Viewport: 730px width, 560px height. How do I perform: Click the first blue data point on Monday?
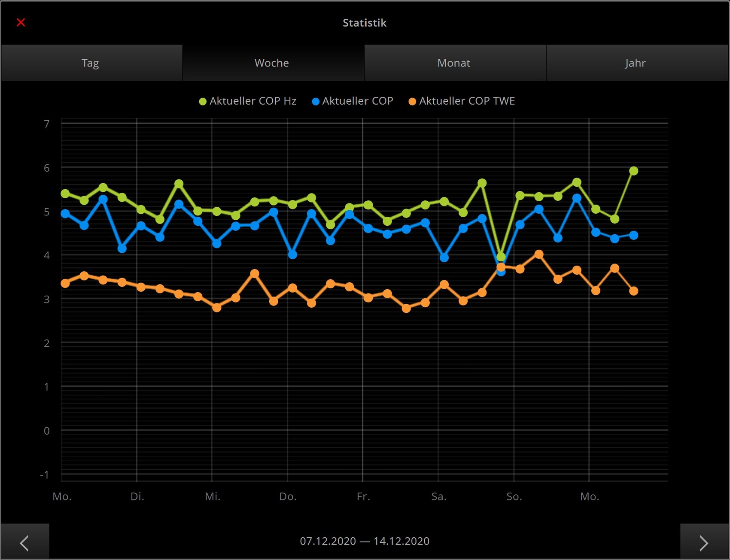tap(65, 214)
